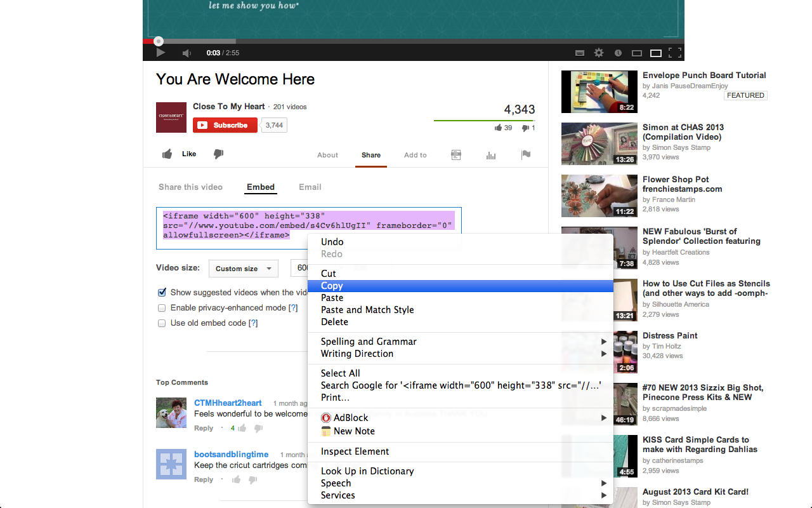The image size is (812, 508).
Task: Click the thumbs down dislike icon
Action: click(218, 154)
